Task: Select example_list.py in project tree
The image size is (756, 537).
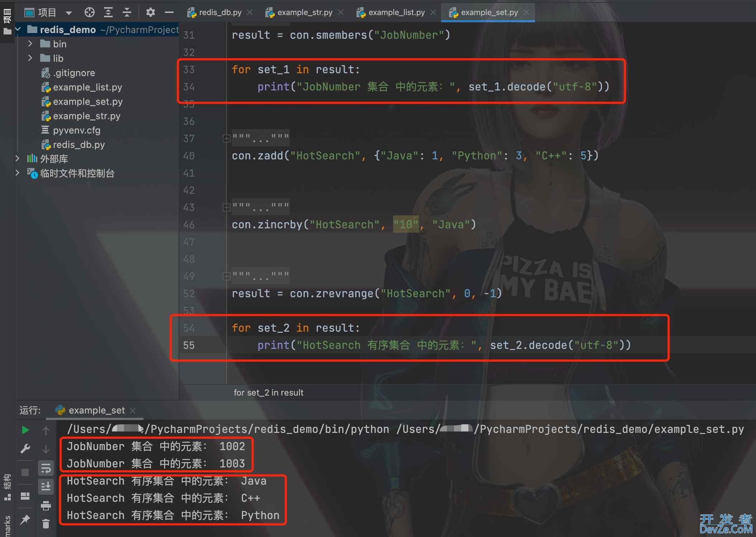Action: (82, 87)
